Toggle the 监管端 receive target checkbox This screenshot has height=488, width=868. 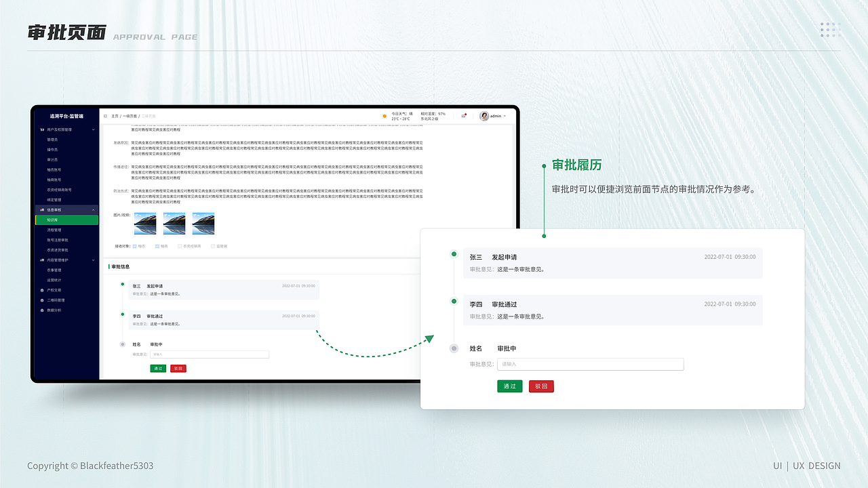pos(212,245)
